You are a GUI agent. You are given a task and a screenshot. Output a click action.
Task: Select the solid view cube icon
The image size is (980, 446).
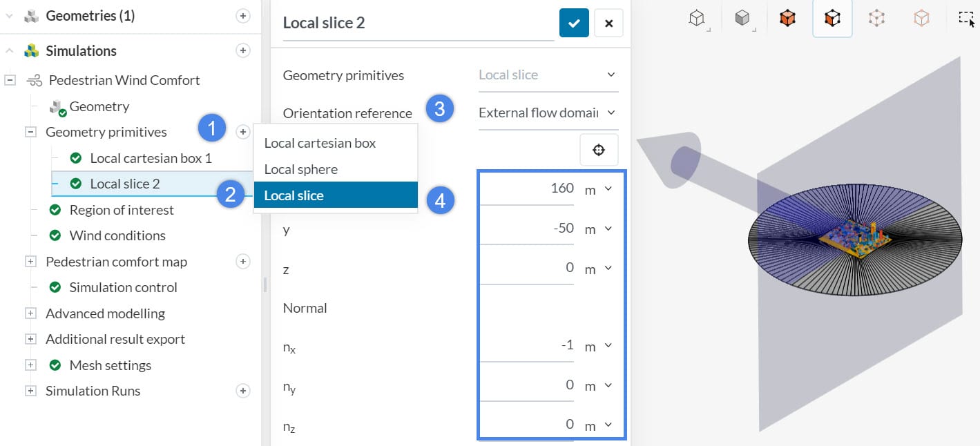[742, 18]
